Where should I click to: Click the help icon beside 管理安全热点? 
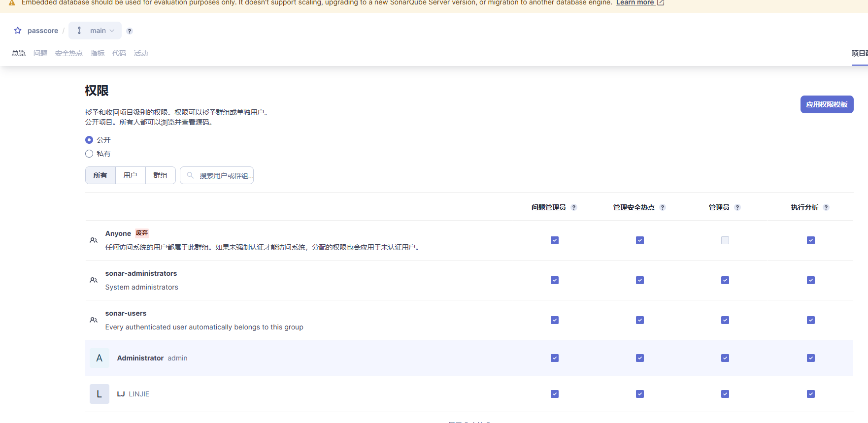point(663,208)
